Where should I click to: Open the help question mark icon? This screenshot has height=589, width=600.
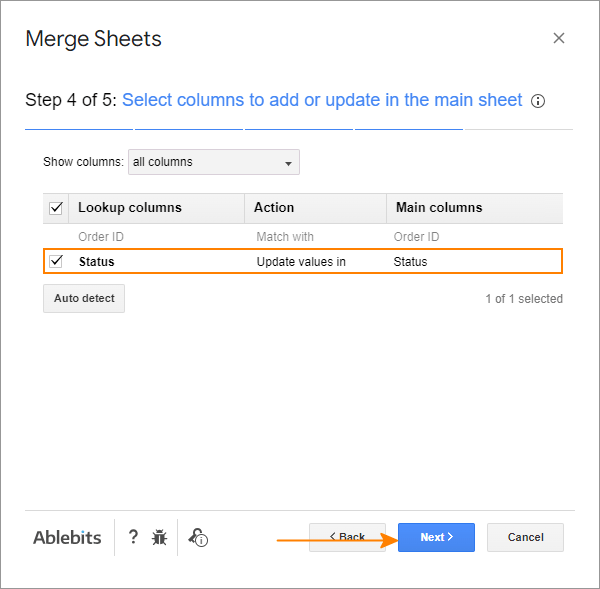tap(133, 537)
